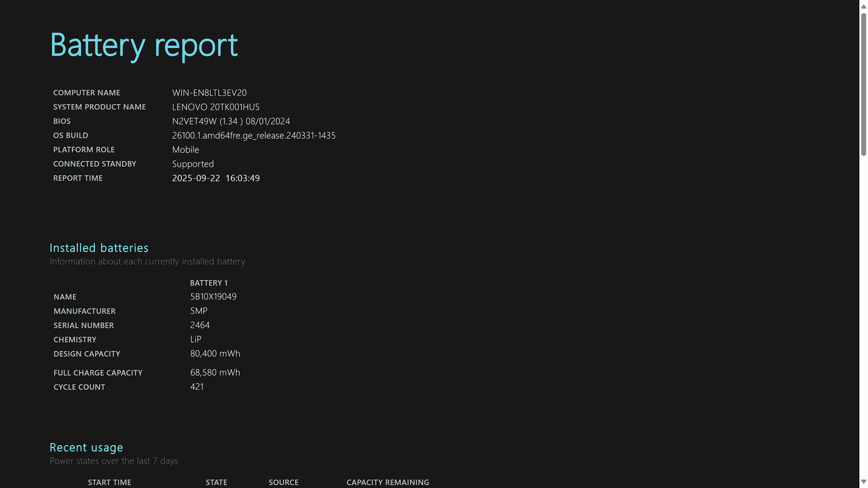This screenshot has width=868, height=488.
Task: Click serial number value 2464
Action: (x=200, y=325)
